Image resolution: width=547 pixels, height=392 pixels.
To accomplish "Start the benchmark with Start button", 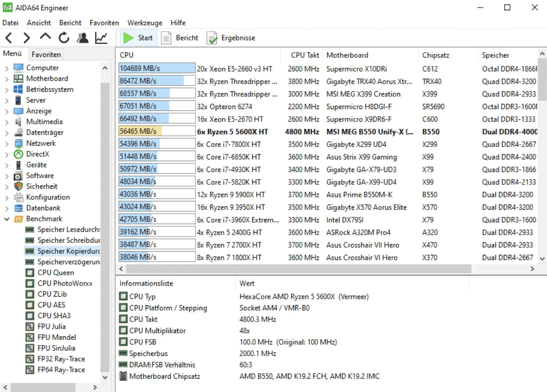I will (x=138, y=38).
